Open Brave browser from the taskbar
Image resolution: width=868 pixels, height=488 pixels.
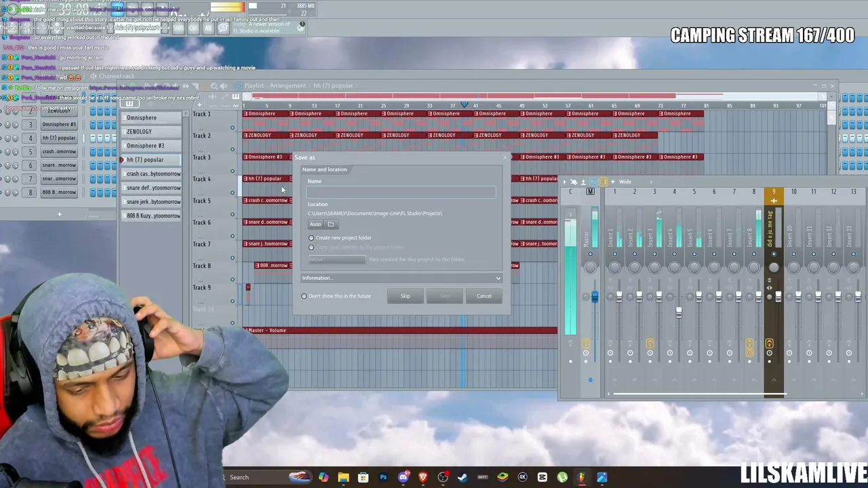point(423,477)
